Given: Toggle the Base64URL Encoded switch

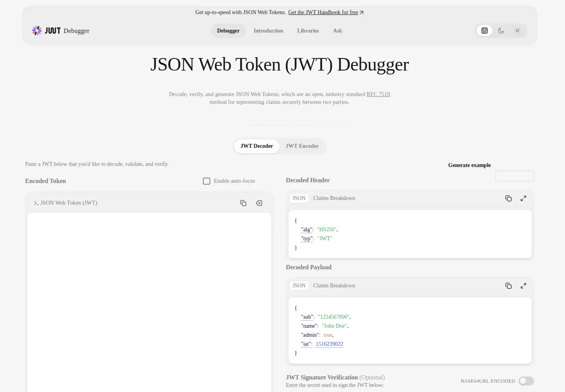Looking at the screenshot, I should [x=526, y=381].
